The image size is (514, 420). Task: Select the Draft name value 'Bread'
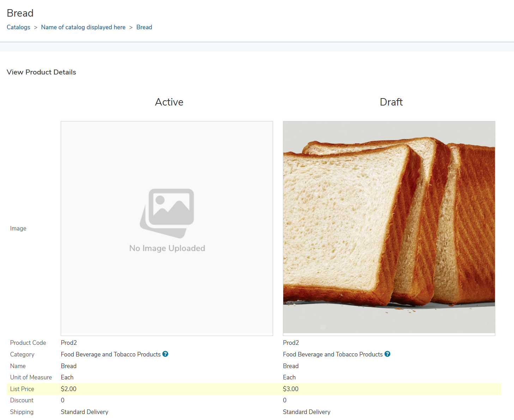pyautogui.click(x=291, y=366)
